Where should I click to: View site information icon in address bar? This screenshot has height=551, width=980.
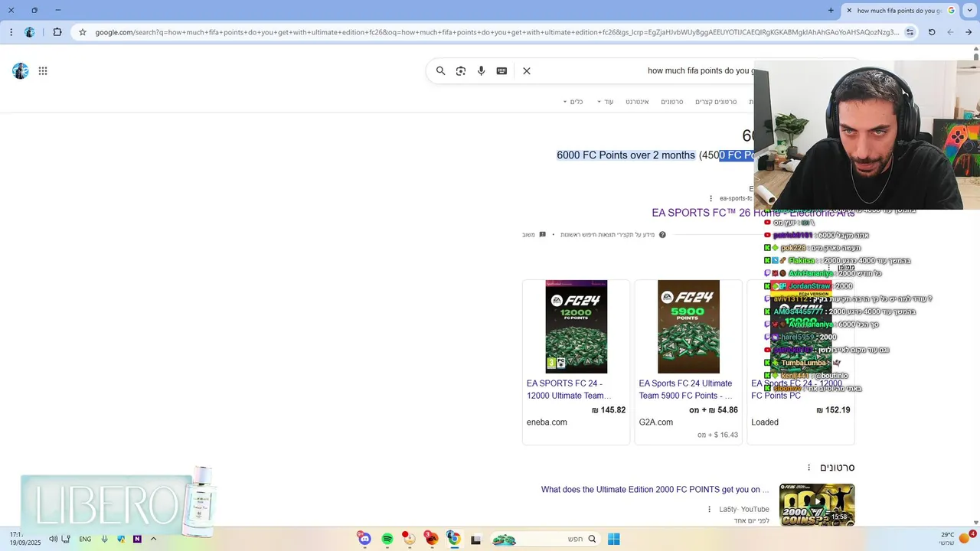910,32
